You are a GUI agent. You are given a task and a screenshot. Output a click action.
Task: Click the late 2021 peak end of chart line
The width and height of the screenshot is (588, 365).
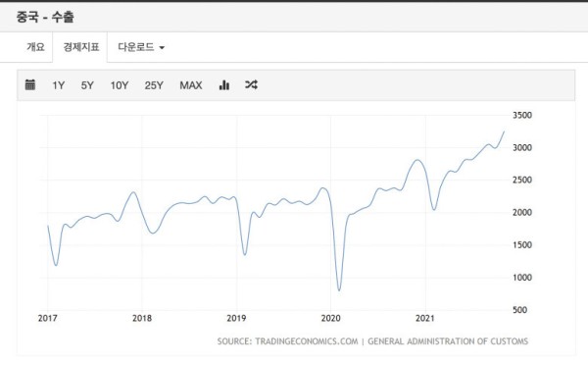pyautogui.click(x=504, y=131)
